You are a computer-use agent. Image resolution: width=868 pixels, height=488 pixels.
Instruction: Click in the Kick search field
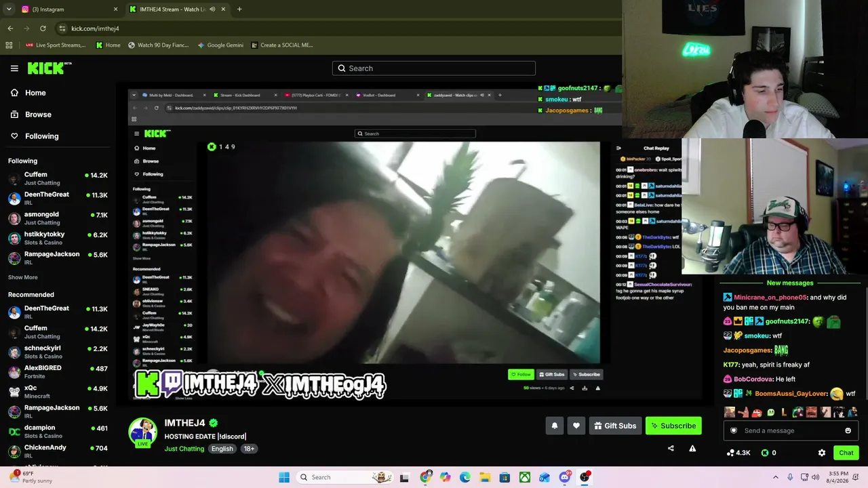434,68
